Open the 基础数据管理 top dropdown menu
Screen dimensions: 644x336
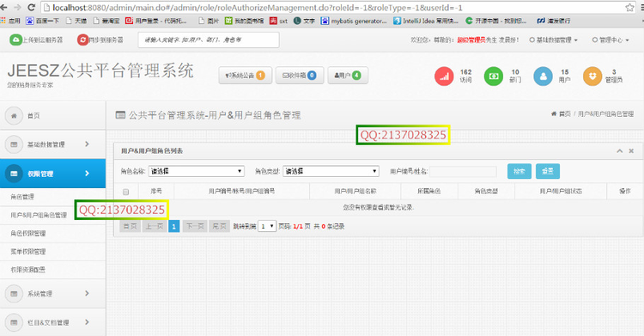tap(554, 40)
